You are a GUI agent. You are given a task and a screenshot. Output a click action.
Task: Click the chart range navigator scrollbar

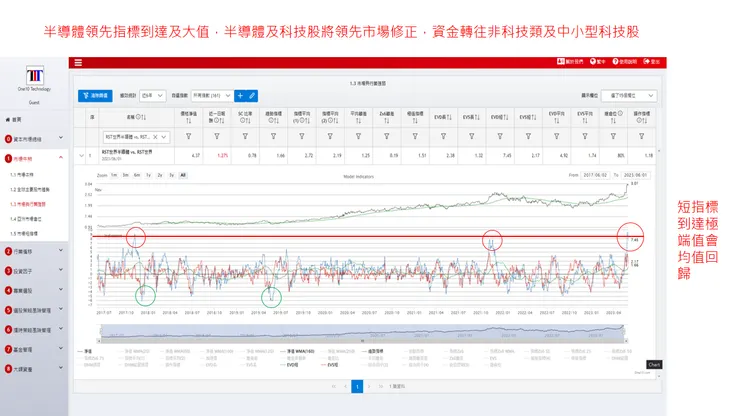(x=362, y=340)
